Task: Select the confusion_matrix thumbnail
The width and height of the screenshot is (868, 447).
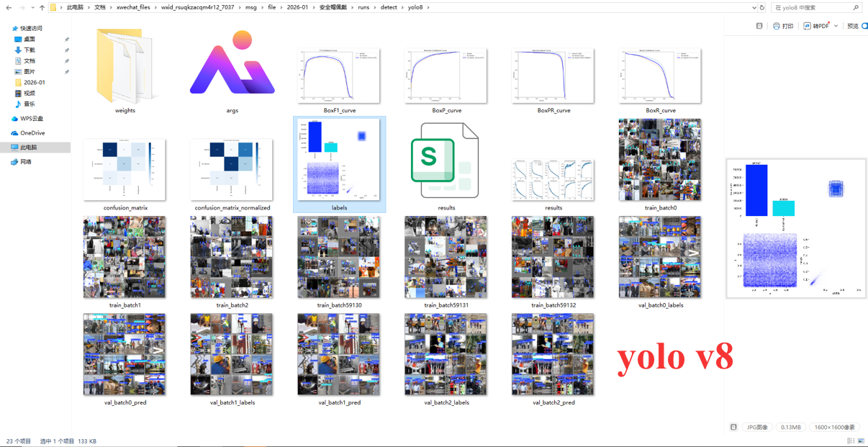Action: pos(125,170)
